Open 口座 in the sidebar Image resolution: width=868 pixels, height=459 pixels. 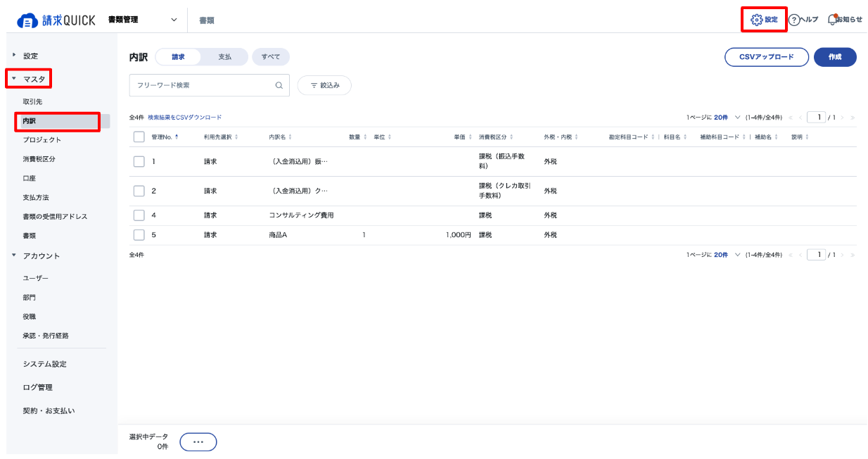(x=29, y=179)
